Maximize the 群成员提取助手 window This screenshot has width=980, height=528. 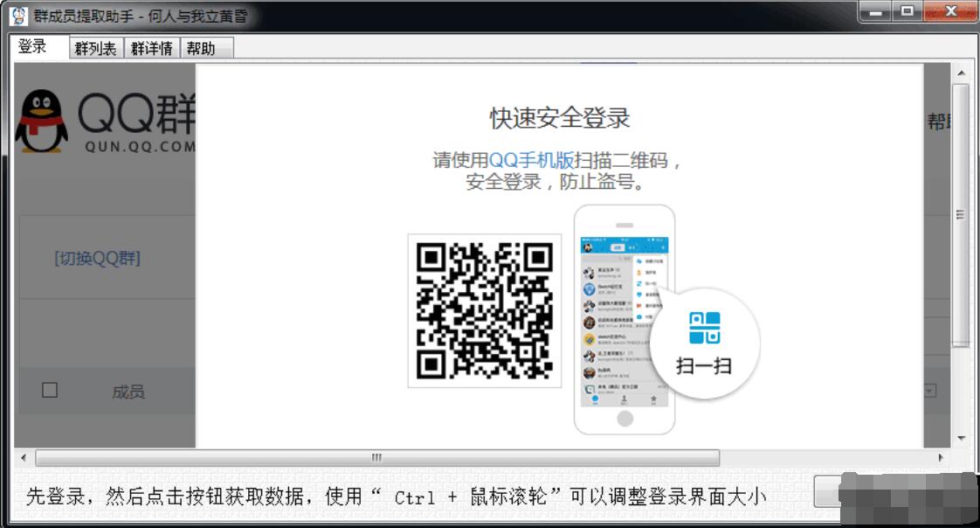click(907, 11)
